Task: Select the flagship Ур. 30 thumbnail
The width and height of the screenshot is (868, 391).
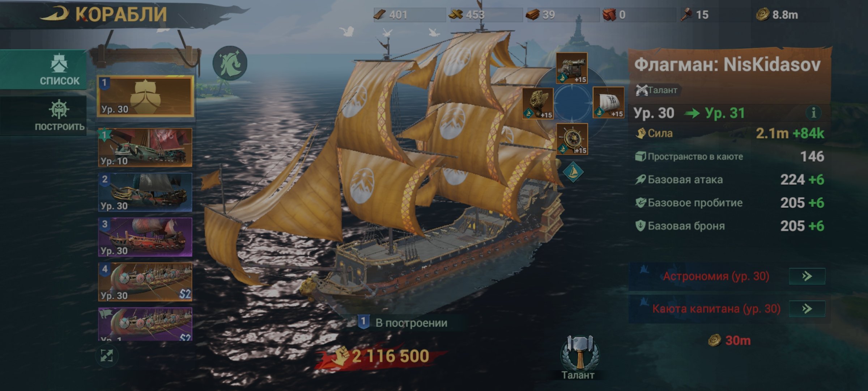Action: (145, 96)
